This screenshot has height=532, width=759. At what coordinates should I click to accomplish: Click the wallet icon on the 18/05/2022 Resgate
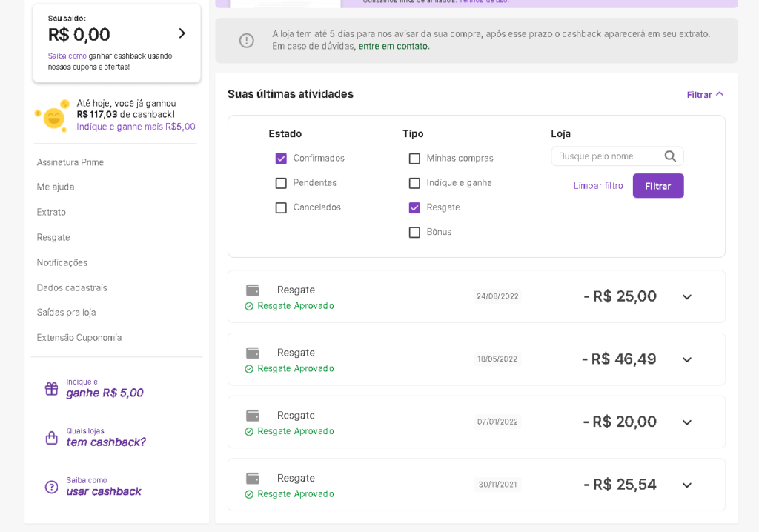[x=253, y=353]
